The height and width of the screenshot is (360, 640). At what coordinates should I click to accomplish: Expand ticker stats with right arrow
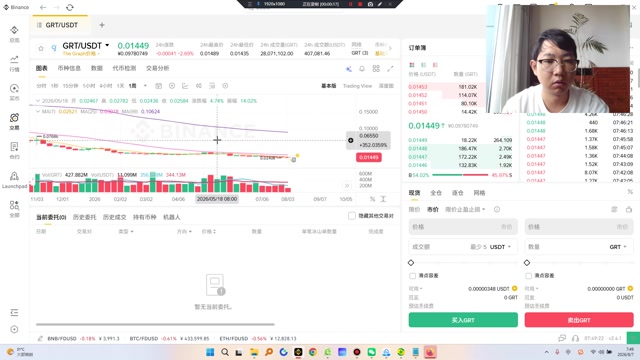[x=390, y=49]
